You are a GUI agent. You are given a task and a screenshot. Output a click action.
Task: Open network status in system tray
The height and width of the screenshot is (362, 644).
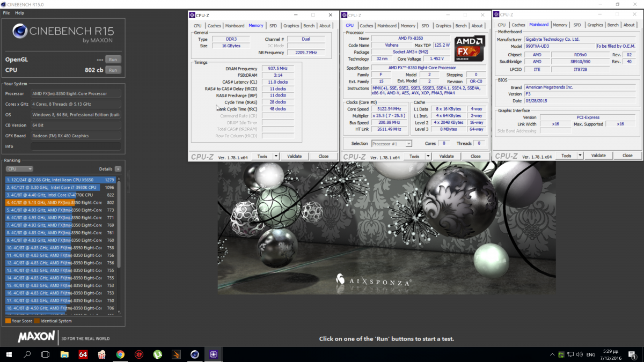[x=570, y=354]
